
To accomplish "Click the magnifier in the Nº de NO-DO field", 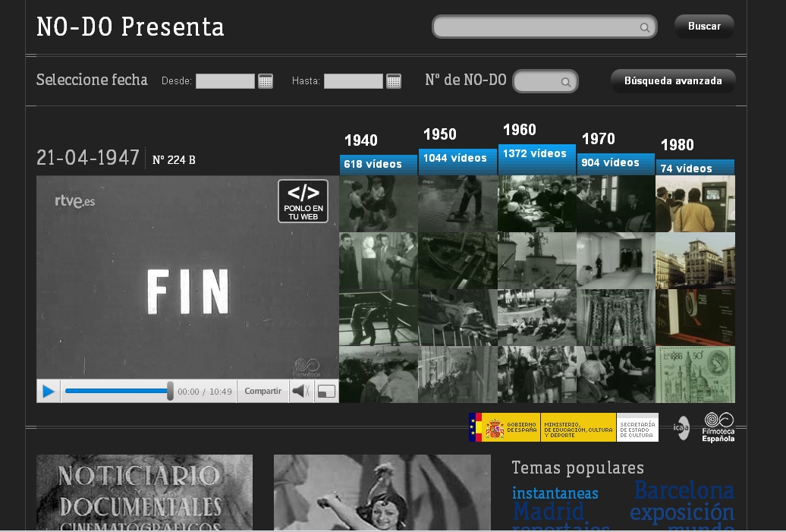I will (x=566, y=82).
